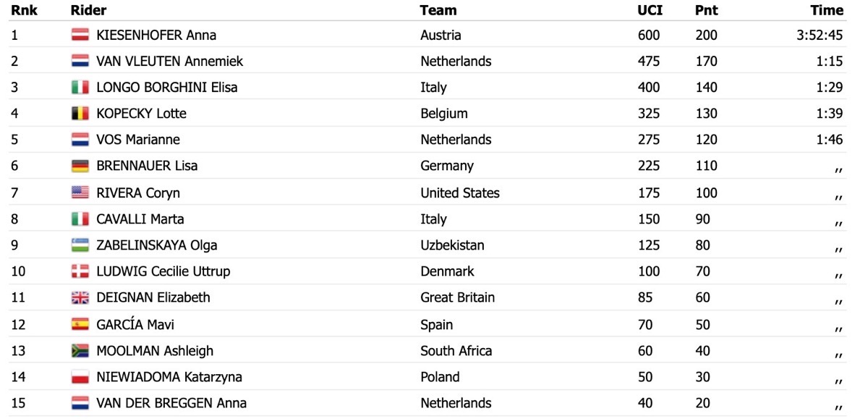Click the United States flag beside Rivera
This screenshot has height=419, width=868.
(80, 192)
